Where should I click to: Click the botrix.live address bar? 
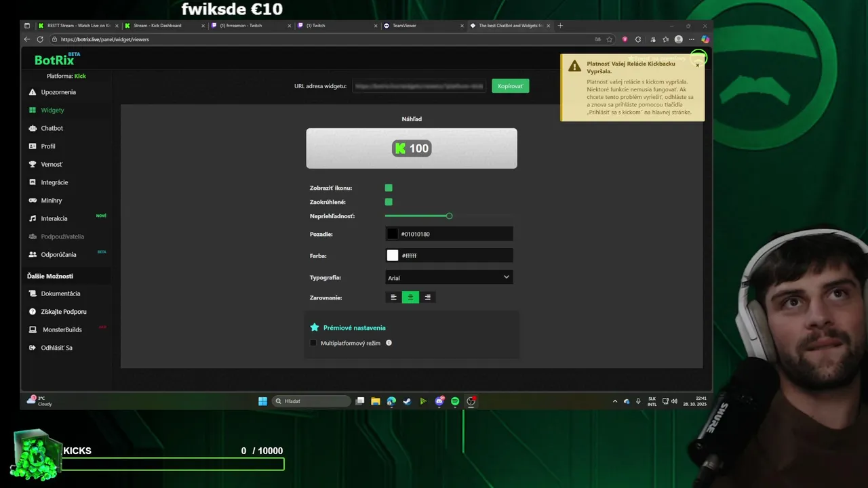tap(325, 39)
